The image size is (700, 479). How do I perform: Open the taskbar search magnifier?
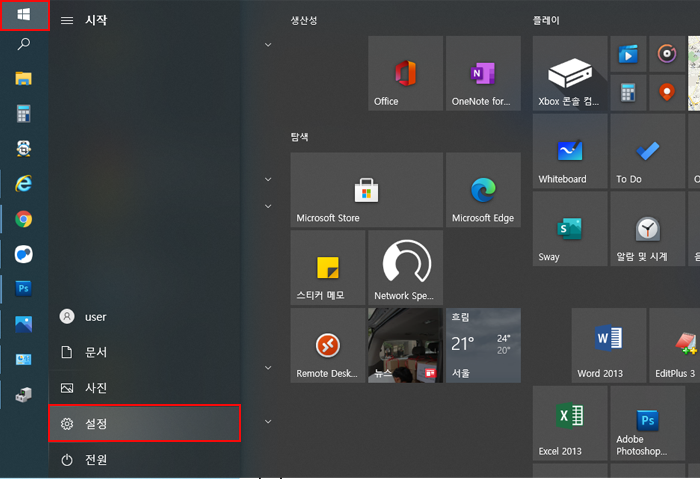[24, 44]
